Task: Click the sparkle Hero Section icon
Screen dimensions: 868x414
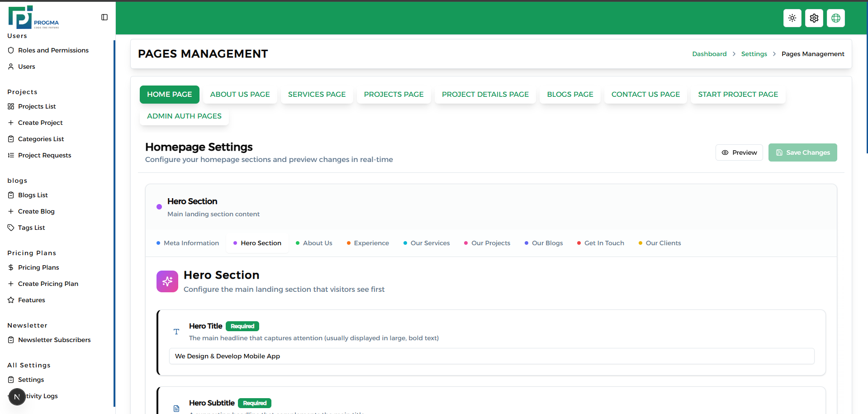Action: tap(167, 281)
